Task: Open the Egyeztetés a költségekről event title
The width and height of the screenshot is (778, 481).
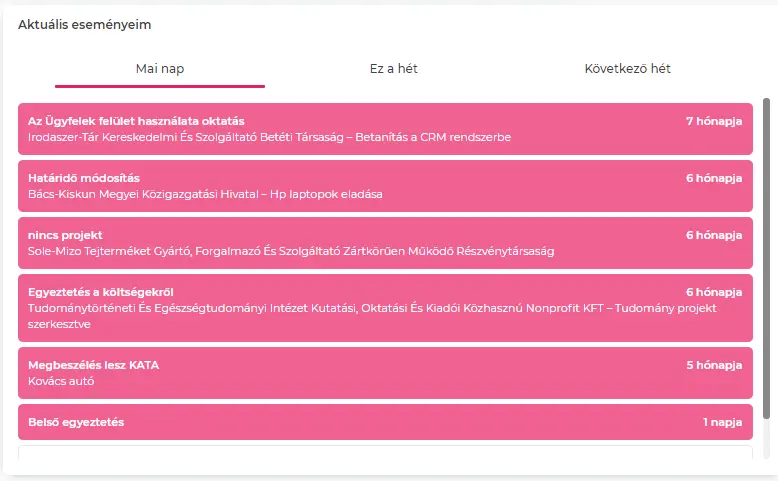Action: pyautogui.click(x=101, y=292)
